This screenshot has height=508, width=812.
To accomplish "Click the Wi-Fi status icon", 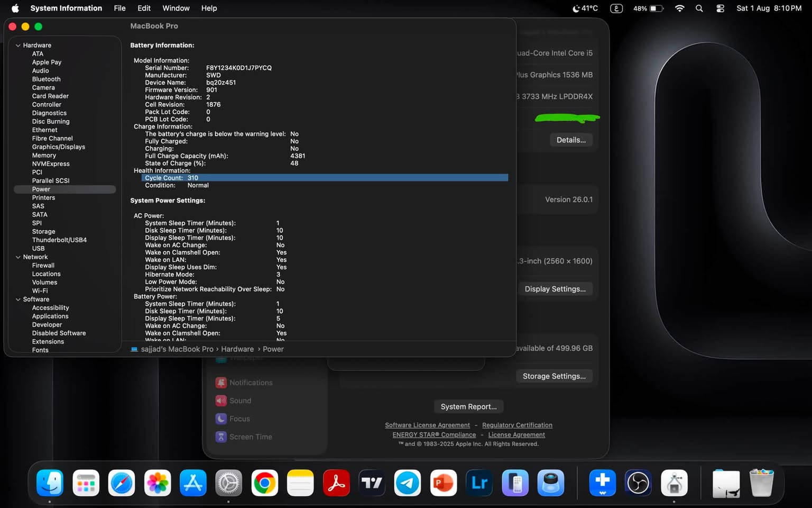I will [680, 8].
